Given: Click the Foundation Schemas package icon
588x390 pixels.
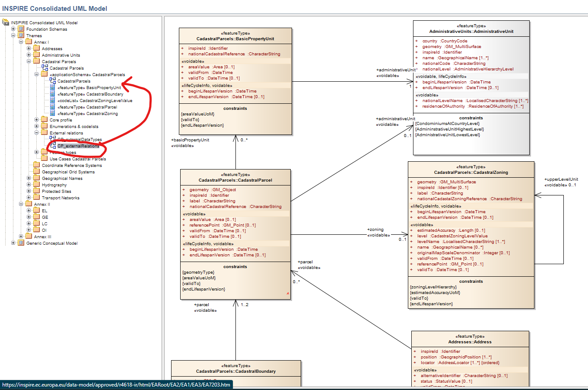Looking at the screenshot, I should click(20, 29).
